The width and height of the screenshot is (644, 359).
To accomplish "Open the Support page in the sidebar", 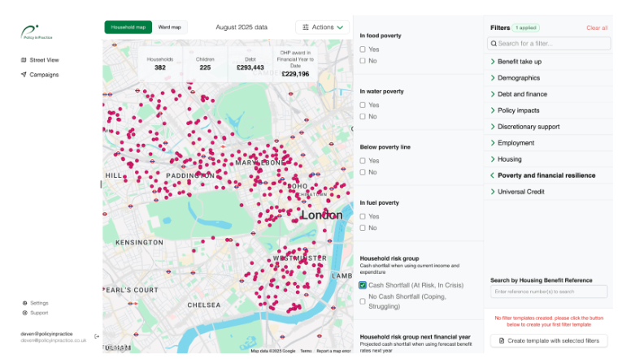I will [x=25, y=313].
